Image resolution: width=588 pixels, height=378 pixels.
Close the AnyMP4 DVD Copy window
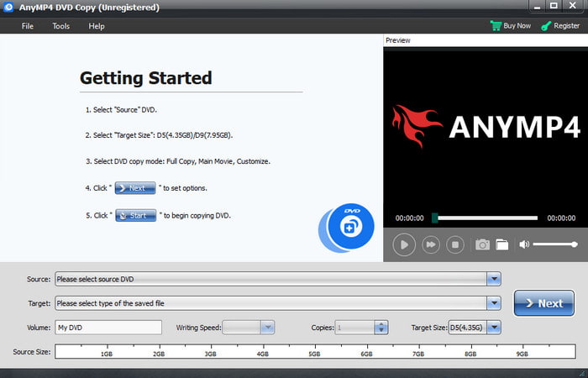coord(573,6)
